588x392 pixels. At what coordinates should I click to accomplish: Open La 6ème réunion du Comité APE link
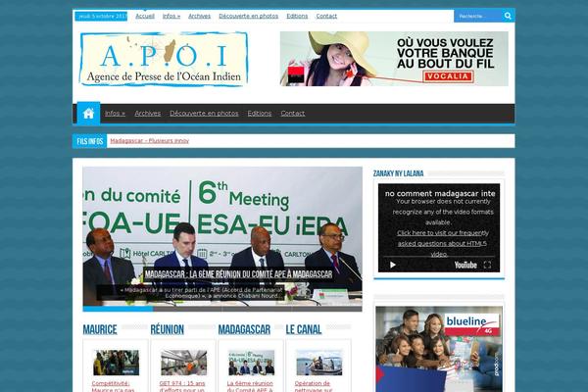(250, 386)
